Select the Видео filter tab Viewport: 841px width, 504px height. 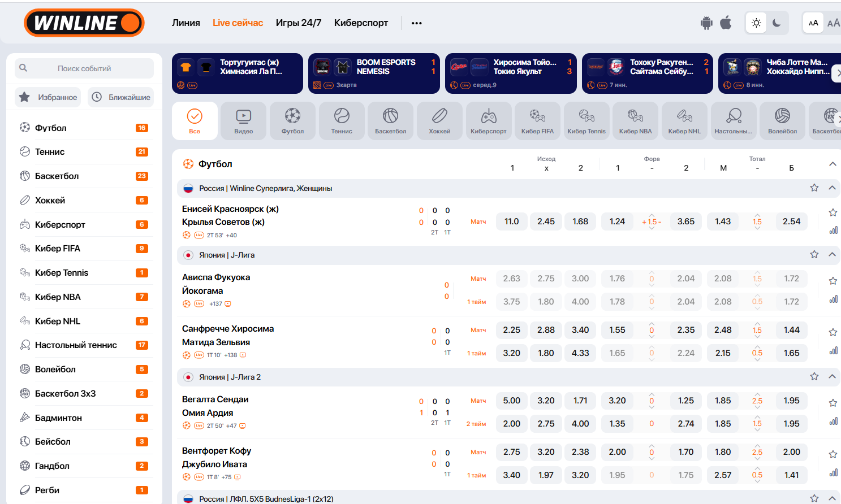click(244, 121)
